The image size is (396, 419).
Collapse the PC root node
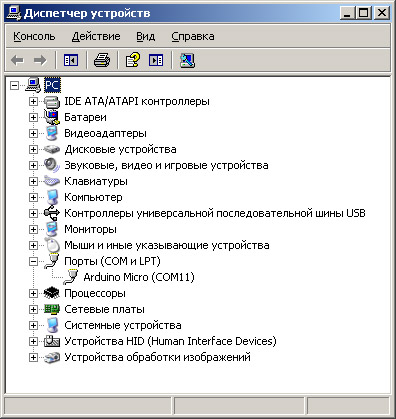14,85
